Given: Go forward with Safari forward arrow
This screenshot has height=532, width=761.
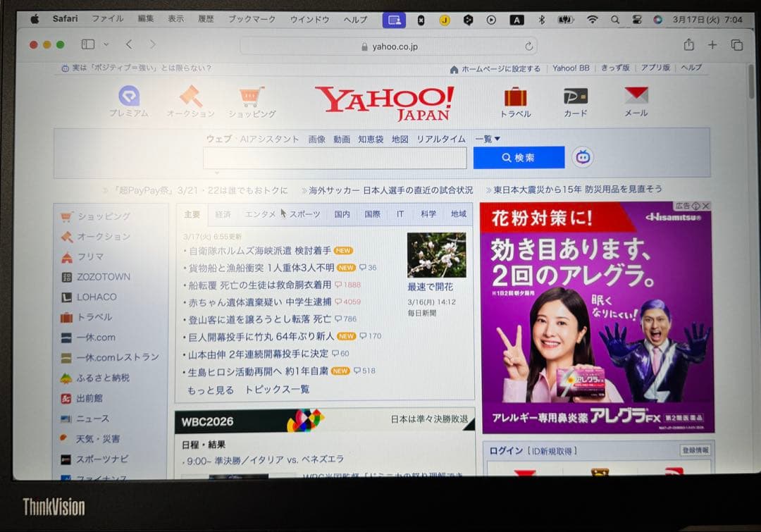Looking at the screenshot, I should click(x=153, y=44).
